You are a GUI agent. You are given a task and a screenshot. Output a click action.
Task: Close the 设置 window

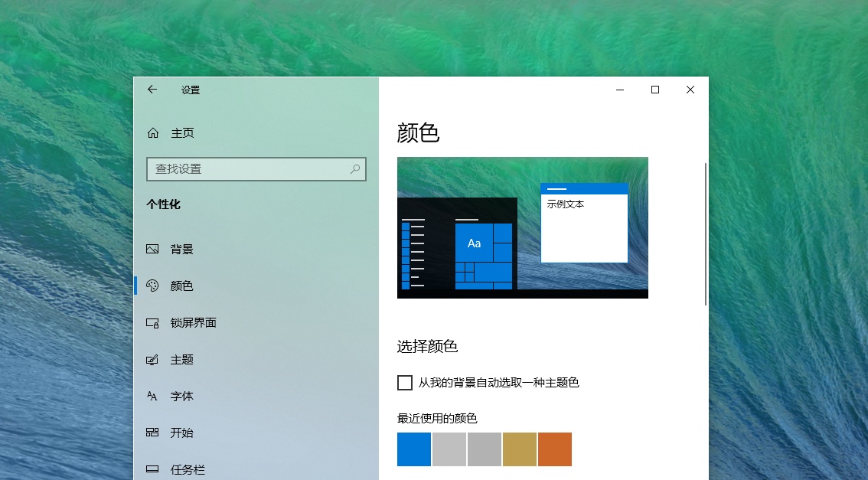click(x=690, y=90)
